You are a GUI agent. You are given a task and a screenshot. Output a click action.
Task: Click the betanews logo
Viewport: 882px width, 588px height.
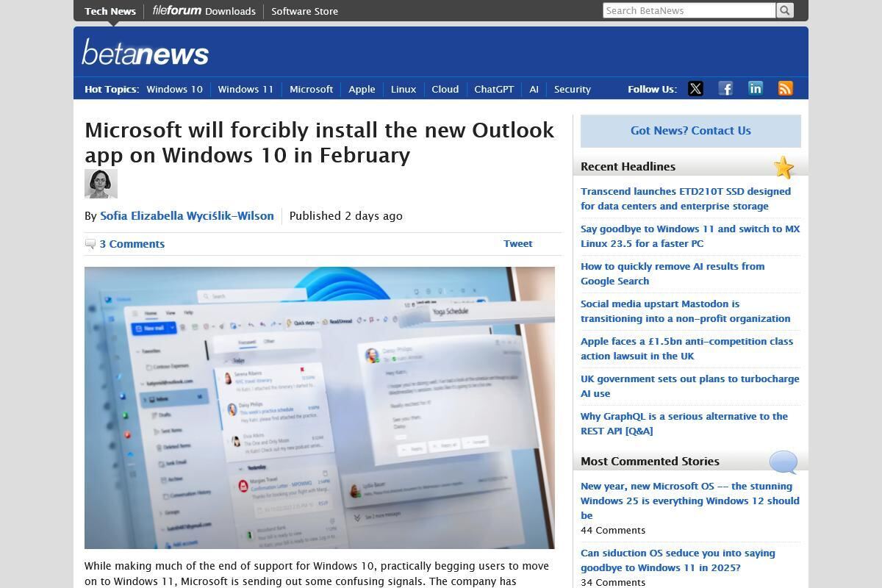click(x=146, y=52)
